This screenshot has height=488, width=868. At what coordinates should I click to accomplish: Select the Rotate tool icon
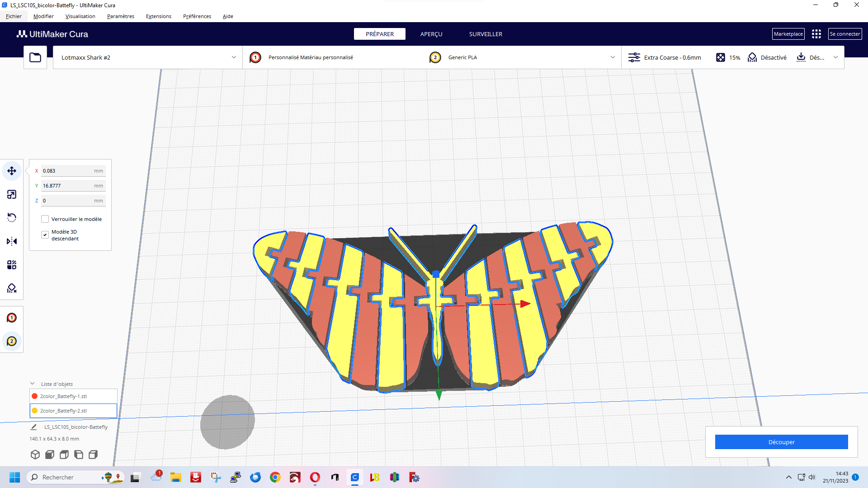12,218
